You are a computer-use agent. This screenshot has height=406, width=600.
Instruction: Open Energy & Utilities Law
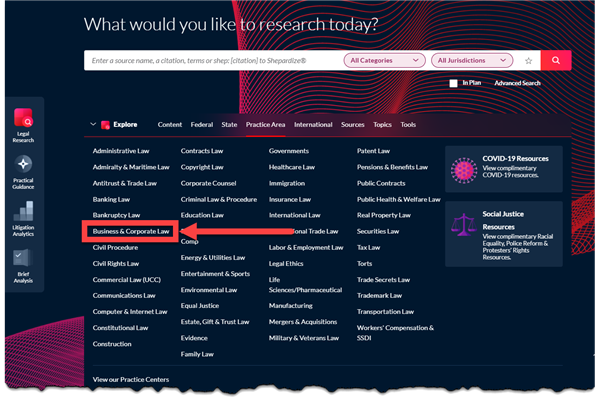pyautogui.click(x=212, y=258)
